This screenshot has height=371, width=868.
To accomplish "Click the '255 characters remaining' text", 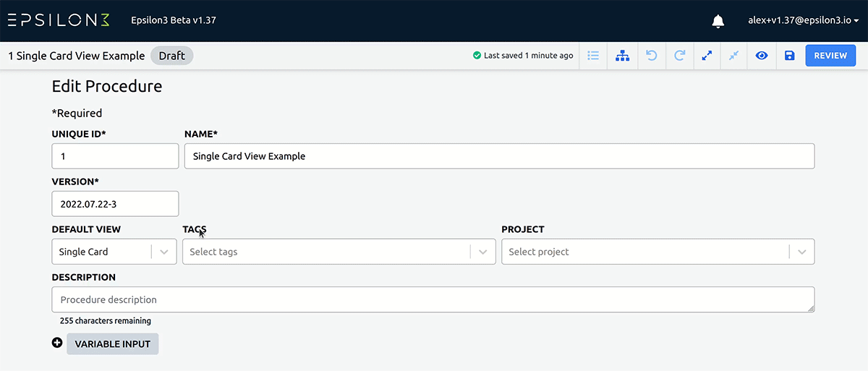I will click(106, 321).
